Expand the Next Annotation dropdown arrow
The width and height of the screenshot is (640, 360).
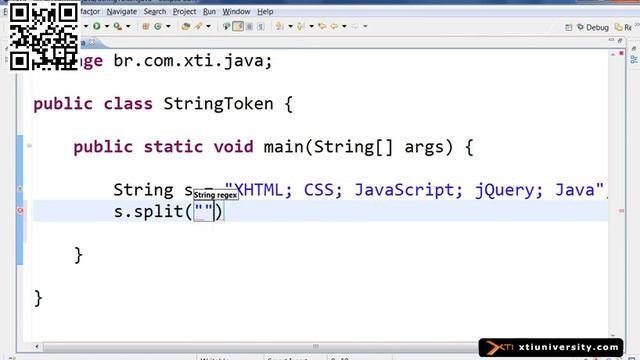pyautogui.click(x=291, y=27)
